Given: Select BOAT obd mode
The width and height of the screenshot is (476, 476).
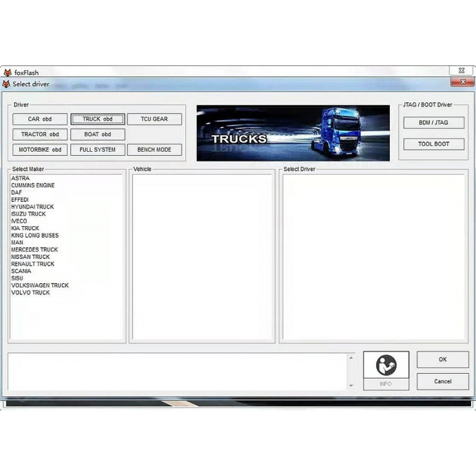Looking at the screenshot, I should tap(97, 134).
